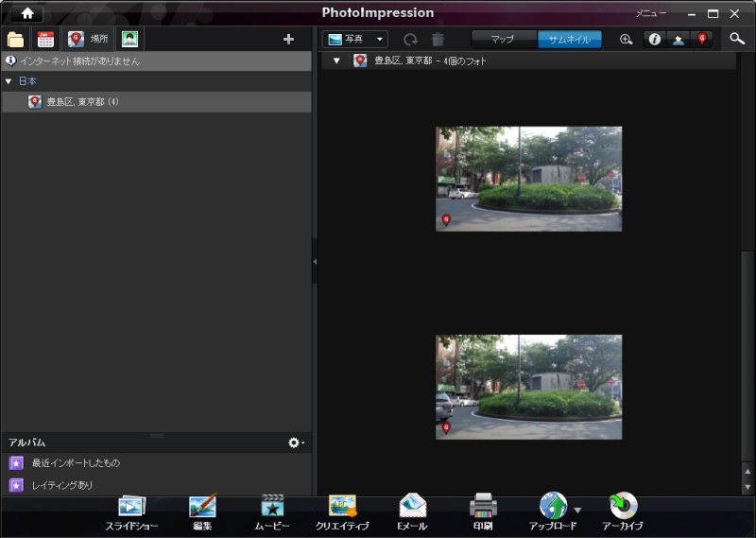The width and height of the screenshot is (756, 538).
Task: Rotate the selected photo
Action: point(410,39)
